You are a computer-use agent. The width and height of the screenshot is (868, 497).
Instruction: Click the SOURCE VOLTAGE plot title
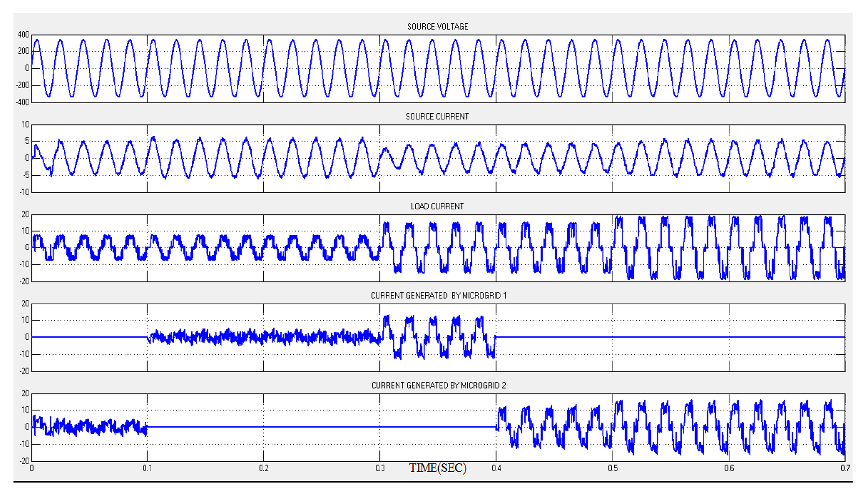pyautogui.click(x=438, y=27)
